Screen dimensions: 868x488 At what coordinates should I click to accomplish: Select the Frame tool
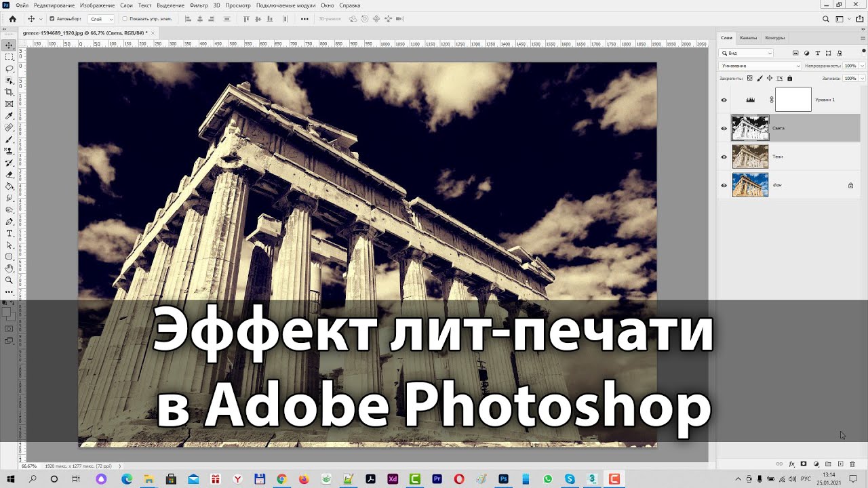click(9, 104)
